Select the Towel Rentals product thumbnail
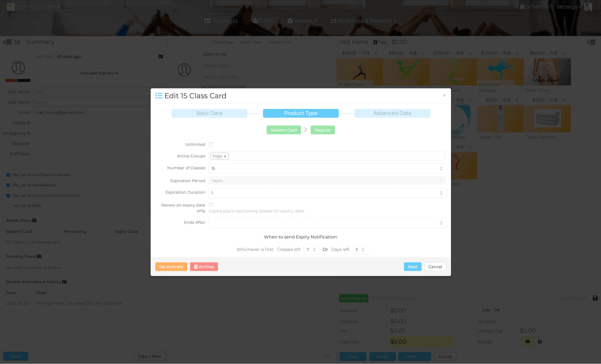The height and width of the screenshot is (364, 601). 547,119
